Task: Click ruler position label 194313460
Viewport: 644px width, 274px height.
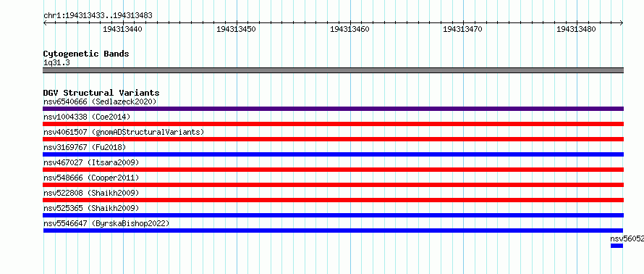Action: coord(349,29)
